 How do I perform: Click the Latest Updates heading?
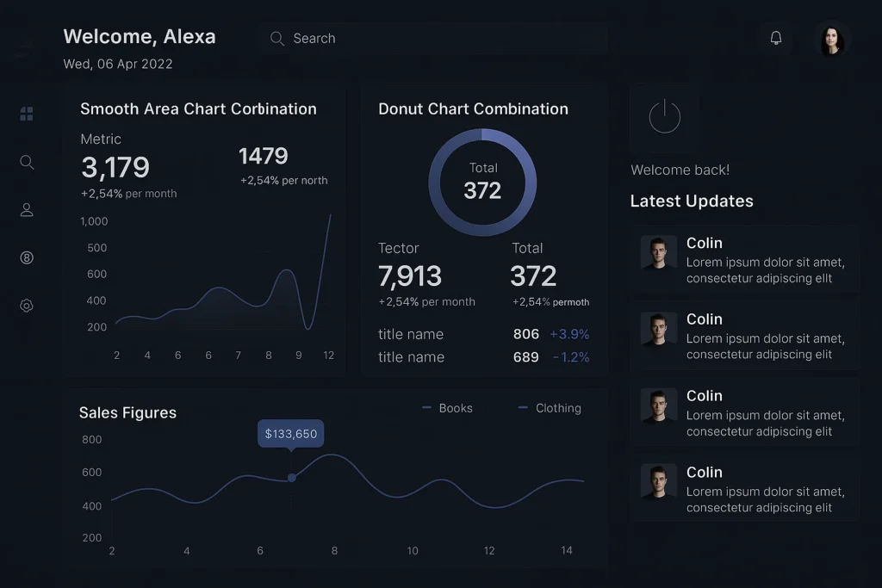click(x=692, y=201)
